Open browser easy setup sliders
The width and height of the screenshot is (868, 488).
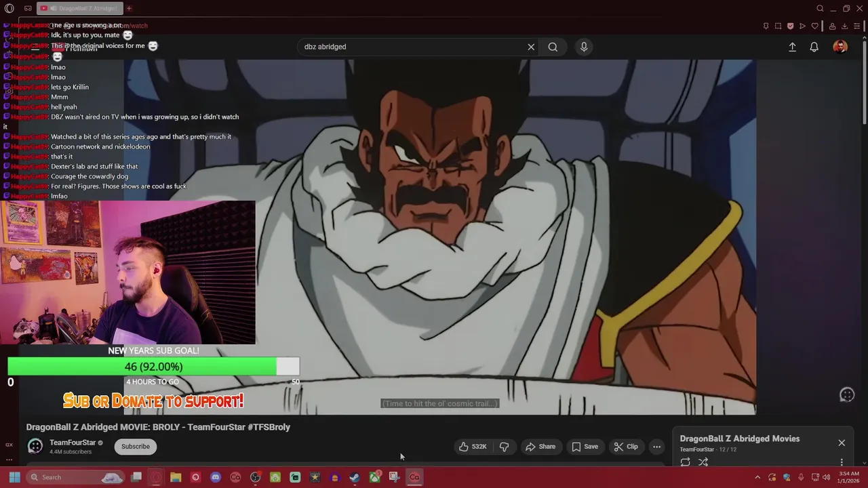click(x=857, y=26)
